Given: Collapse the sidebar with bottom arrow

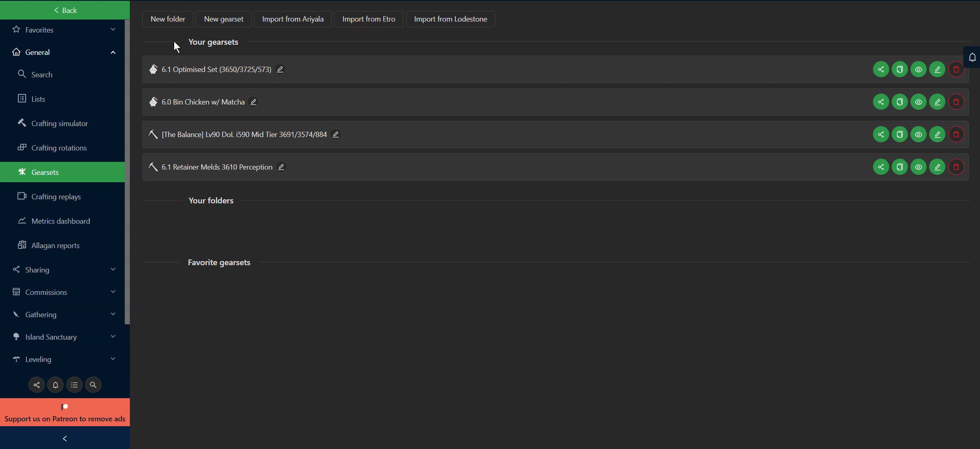Looking at the screenshot, I should click(65, 438).
